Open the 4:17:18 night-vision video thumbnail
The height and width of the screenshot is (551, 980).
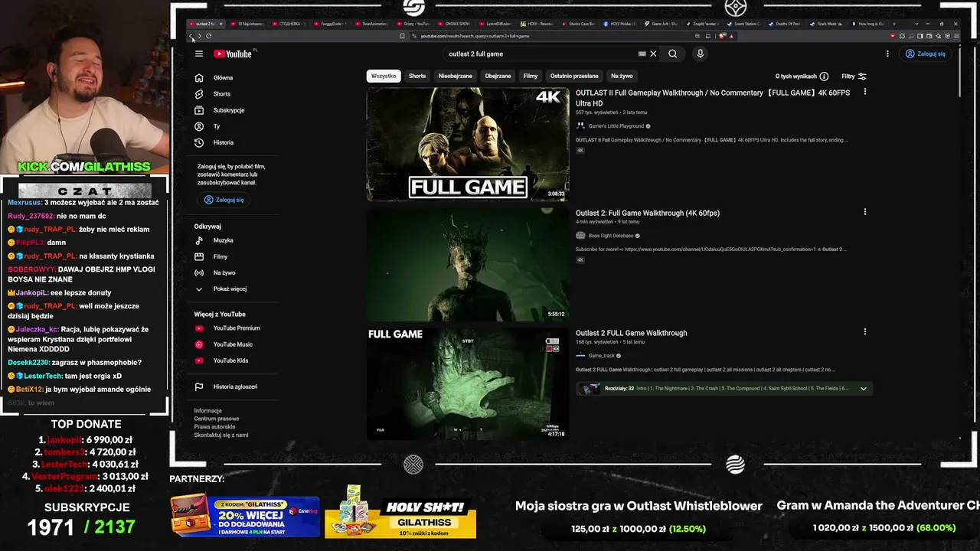(x=468, y=385)
